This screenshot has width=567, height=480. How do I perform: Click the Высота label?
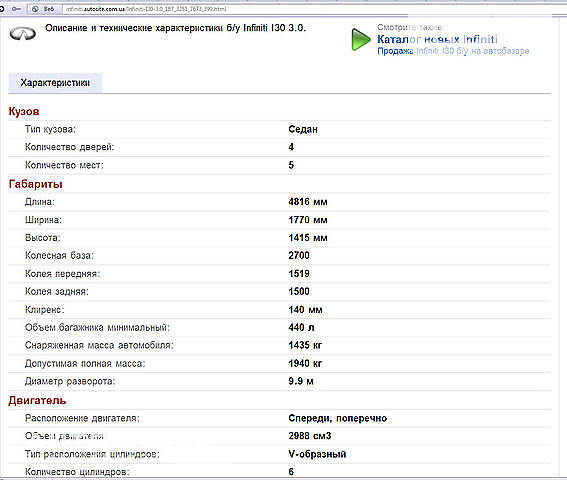coord(43,238)
